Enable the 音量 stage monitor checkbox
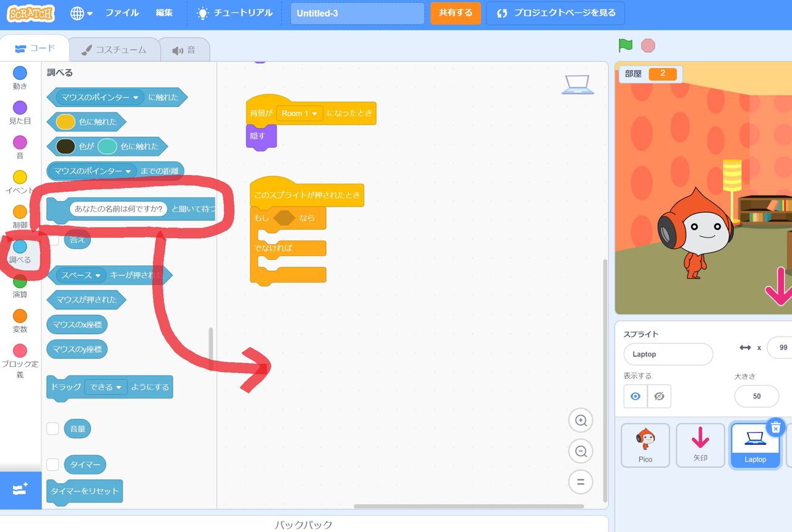Screen dimensions: 792x532 pyautogui.click(x=53, y=428)
